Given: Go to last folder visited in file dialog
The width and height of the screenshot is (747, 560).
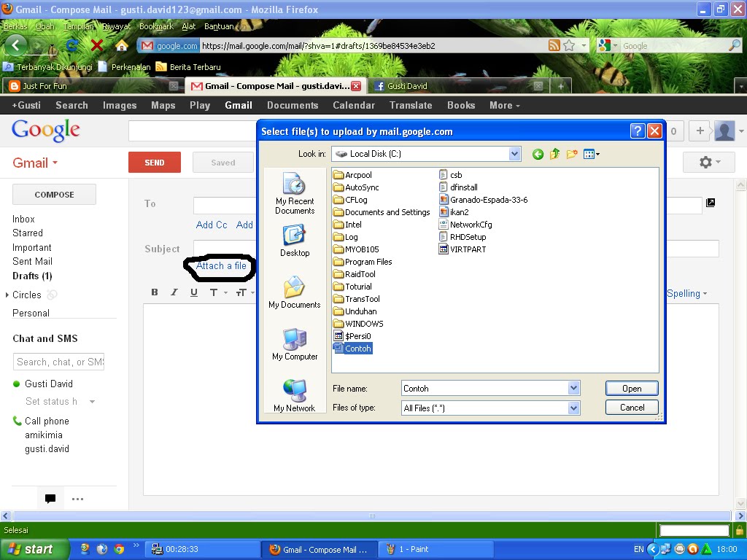Looking at the screenshot, I should coord(538,155).
